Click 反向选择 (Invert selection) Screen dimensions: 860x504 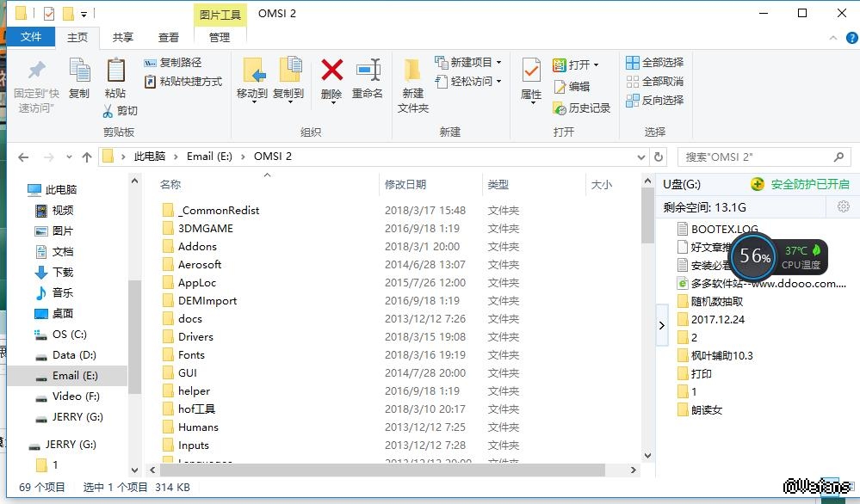[x=655, y=101]
